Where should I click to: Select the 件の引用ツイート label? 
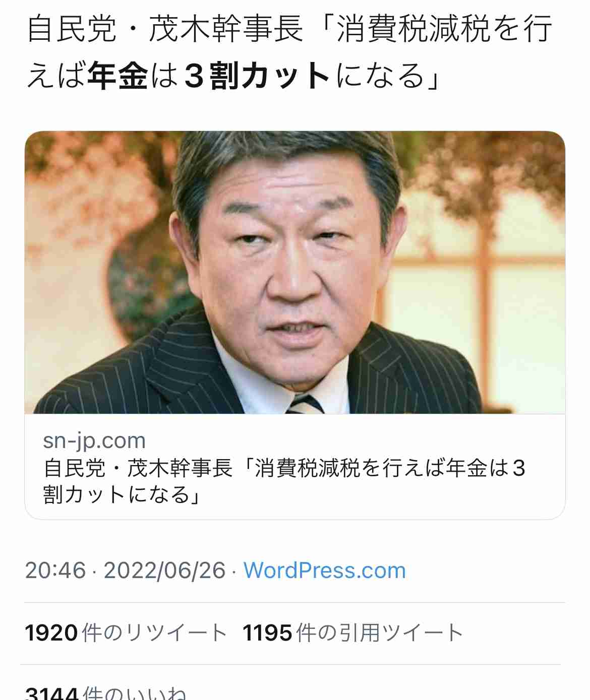click(380, 633)
